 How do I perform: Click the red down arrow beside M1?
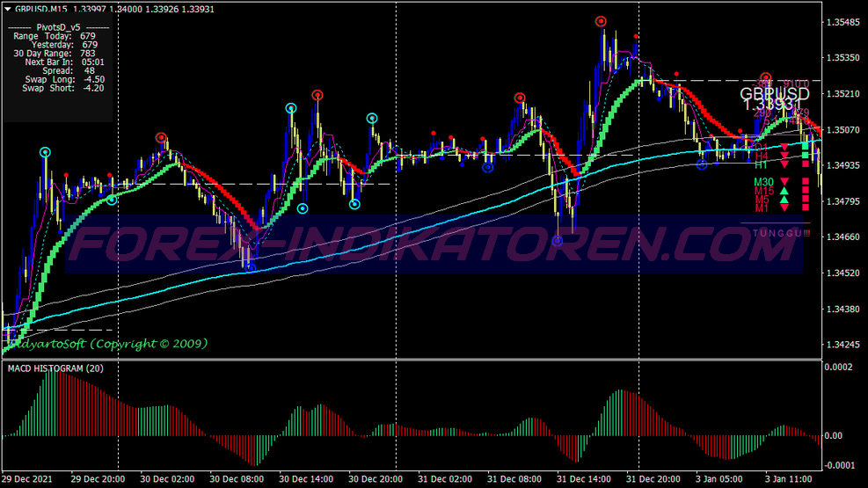pos(784,208)
